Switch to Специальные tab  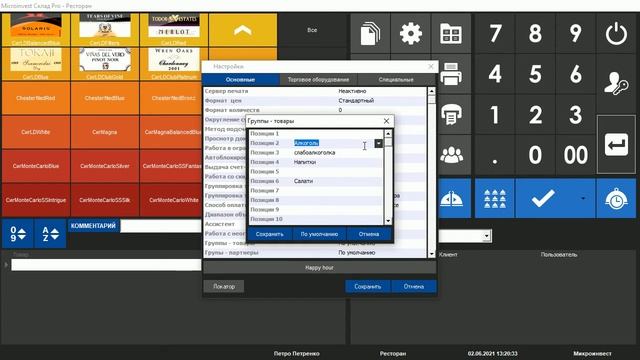coord(396,80)
